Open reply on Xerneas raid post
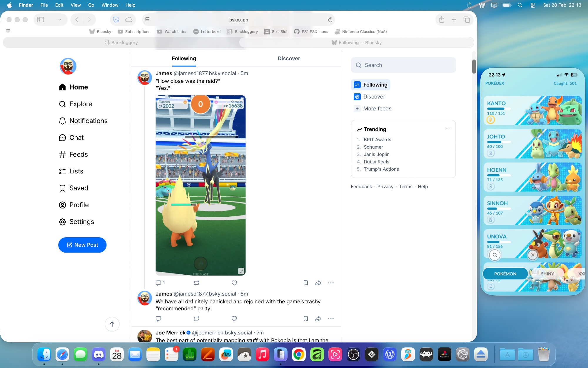Viewport: 588px width, 368px height. point(158,283)
